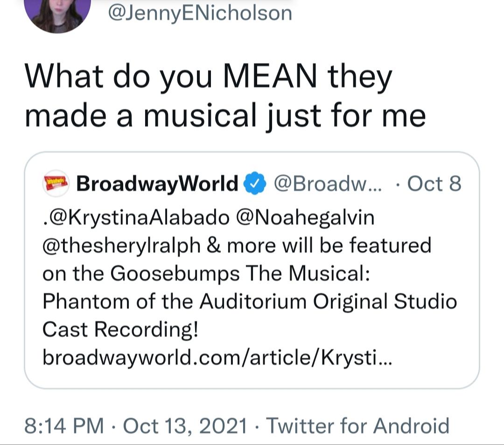Viewport: 504px width, 445px height.
Task: Click 'Goosebumps The Musical:' in quoted tweet
Action: (240, 274)
